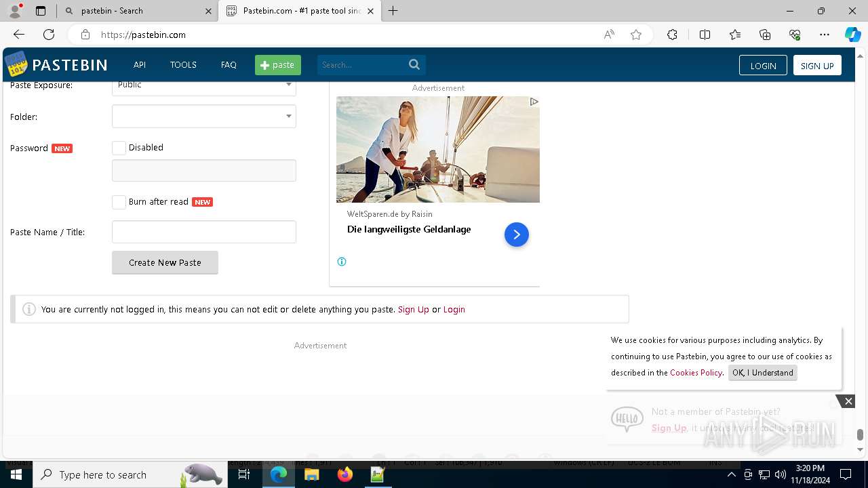Click Create New Paste button

pos(165,262)
